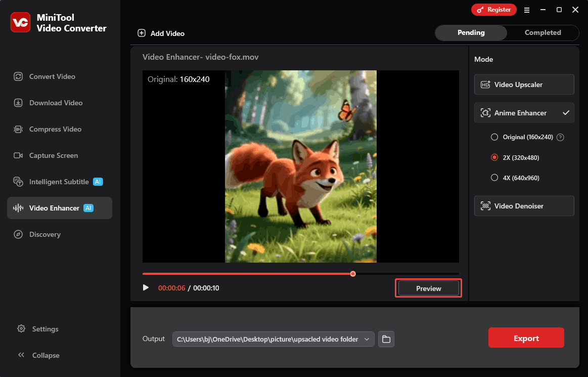The width and height of the screenshot is (588, 377).
Task: Open the Output path dropdown
Action: pyautogui.click(x=274, y=339)
